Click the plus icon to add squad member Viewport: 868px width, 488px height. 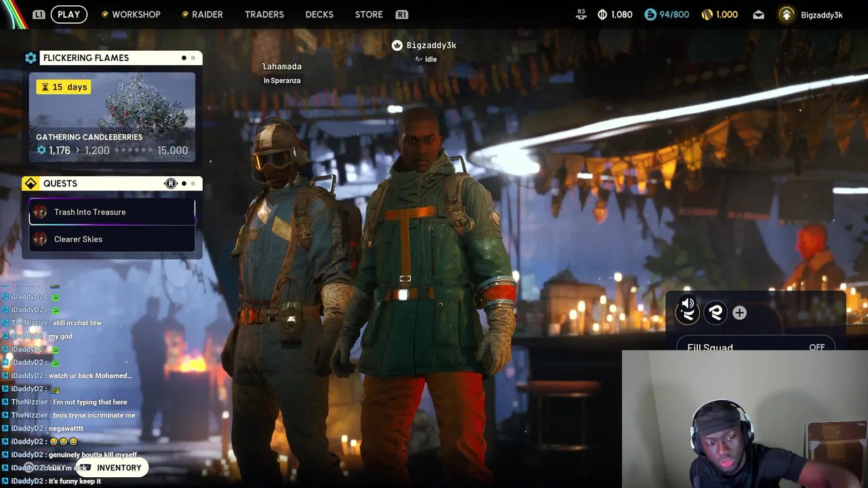point(739,312)
